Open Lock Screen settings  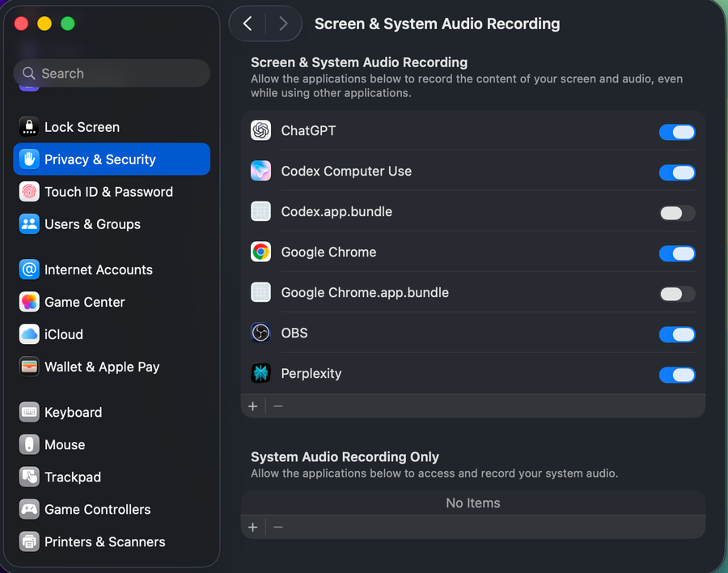coord(112,127)
